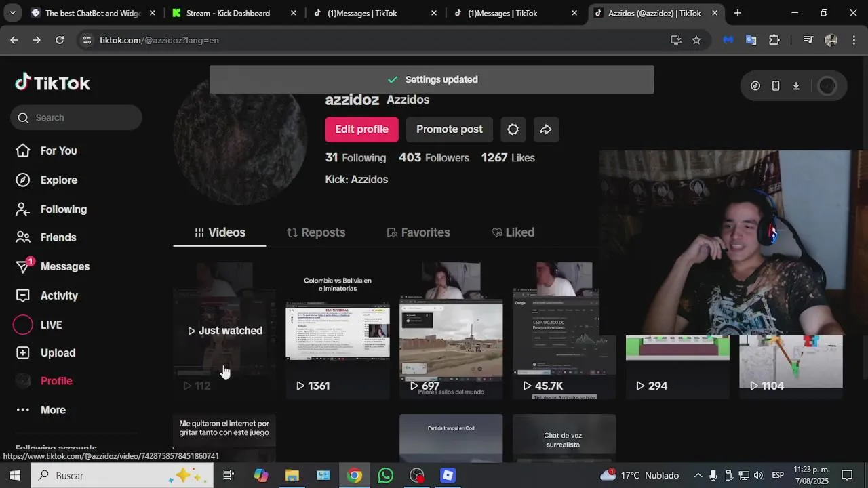Open the 403 Followers list
This screenshot has height=488, width=868.
pyautogui.click(x=434, y=158)
